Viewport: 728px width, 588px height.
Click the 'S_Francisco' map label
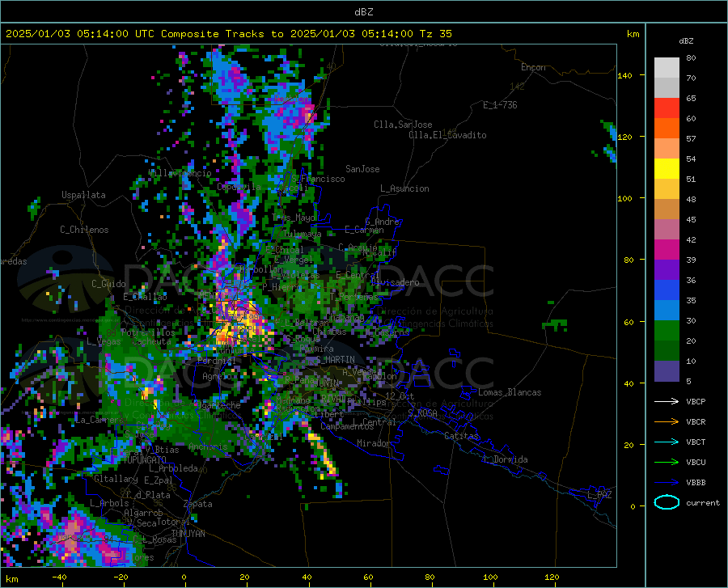(x=319, y=179)
